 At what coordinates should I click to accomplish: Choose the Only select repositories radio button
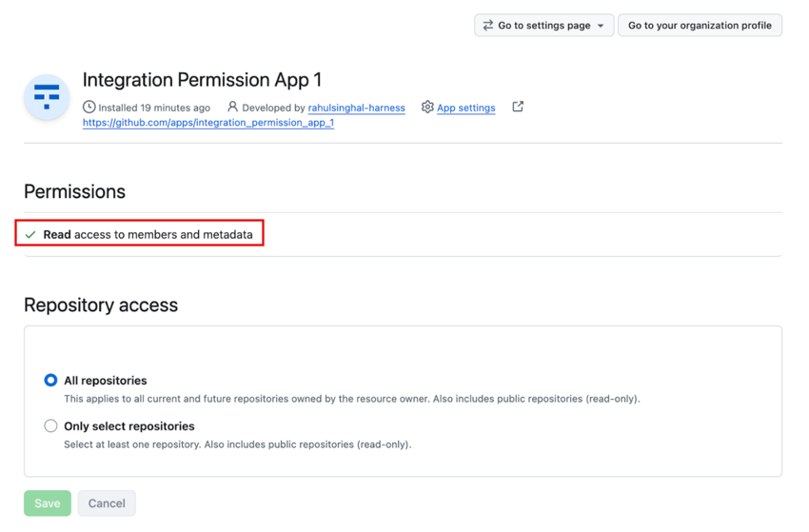[50, 426]
